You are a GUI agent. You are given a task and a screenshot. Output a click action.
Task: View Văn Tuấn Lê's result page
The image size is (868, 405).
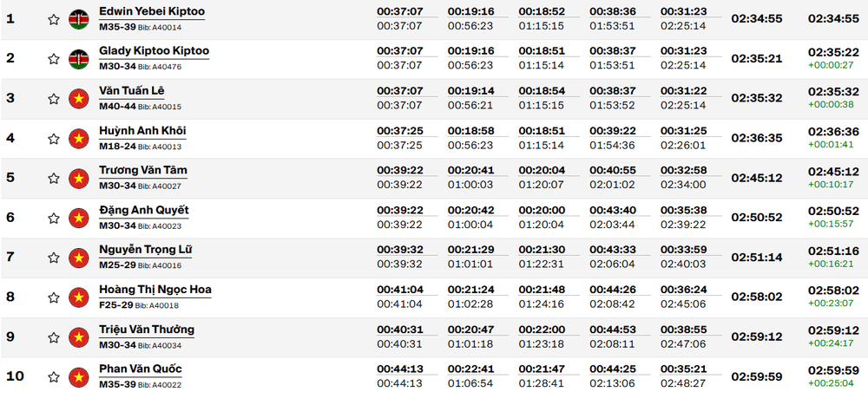point(132,91)
